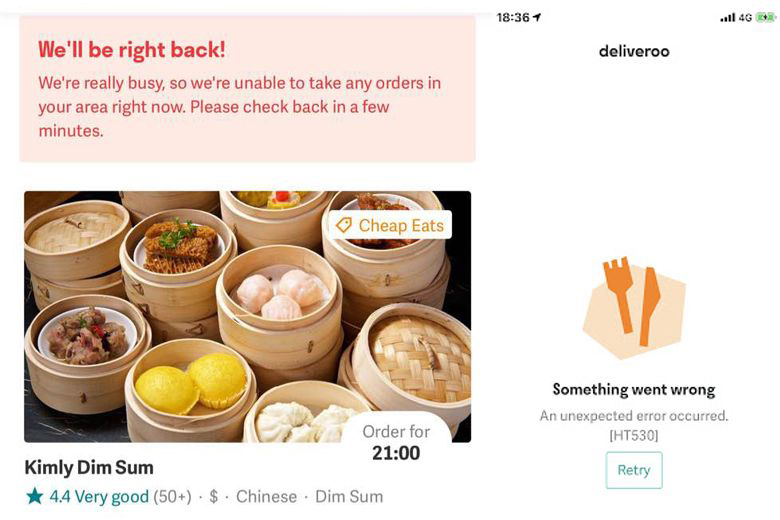The image size is (780, 520).
Task: Select the We'll be right back heading
Action: 132,49
